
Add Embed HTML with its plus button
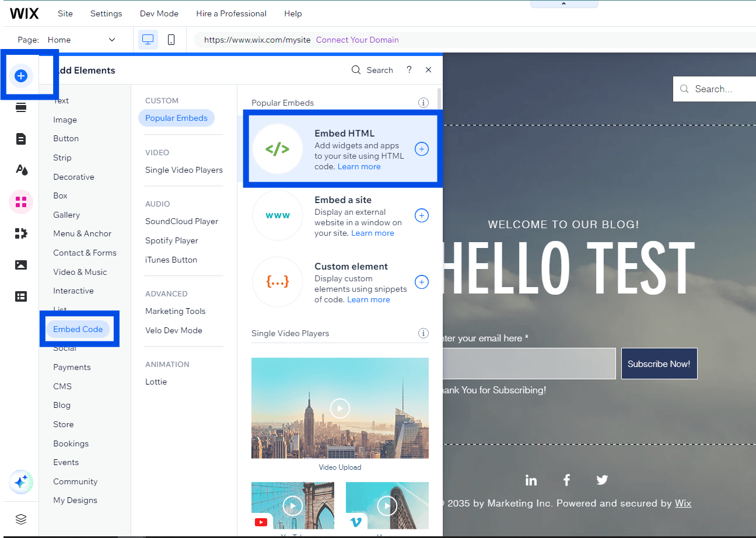click(x=421, y=149)
